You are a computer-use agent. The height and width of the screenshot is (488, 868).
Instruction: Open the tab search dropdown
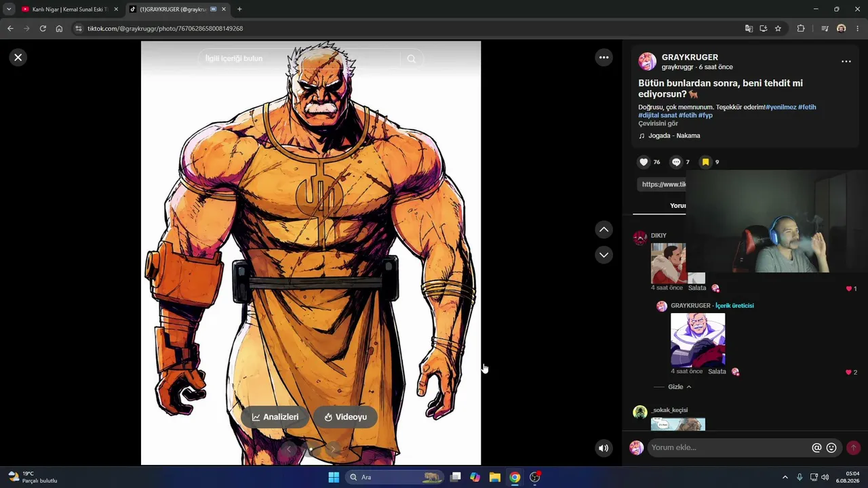(x=9, y=9)
